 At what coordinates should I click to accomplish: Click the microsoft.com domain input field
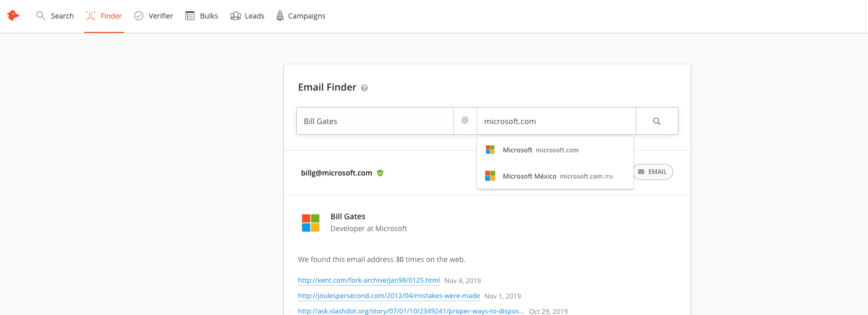coord(556,121)
